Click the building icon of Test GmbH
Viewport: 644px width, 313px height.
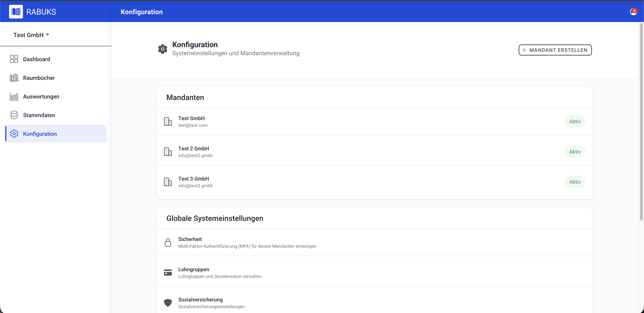[x=168, y=122]
